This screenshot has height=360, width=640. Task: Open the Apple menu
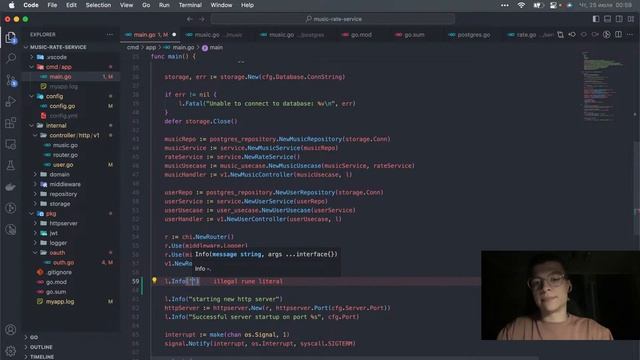pos(11,5)
